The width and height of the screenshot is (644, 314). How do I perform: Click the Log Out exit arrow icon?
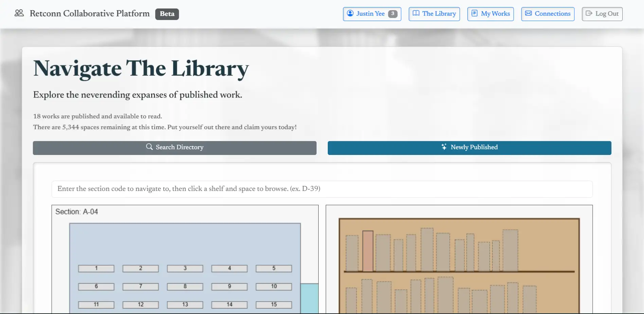589,14
